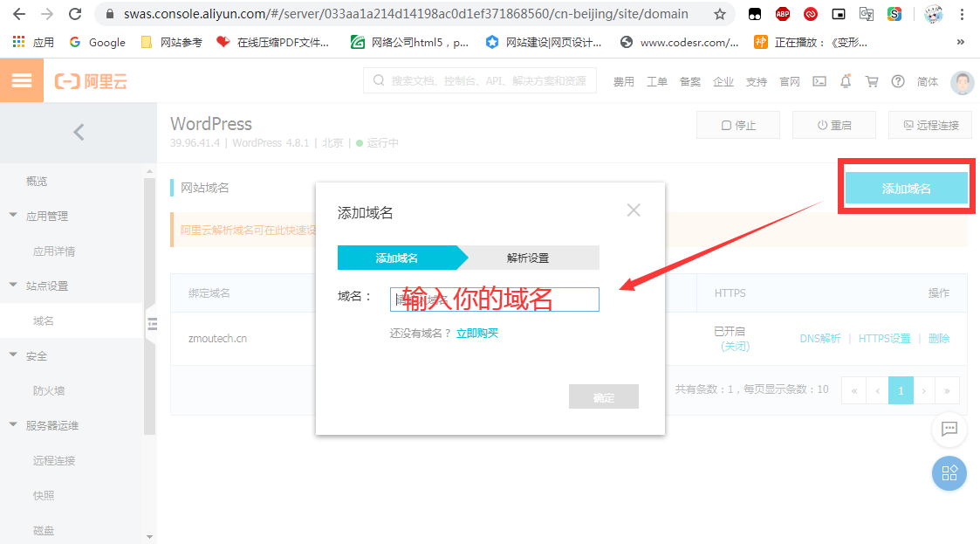Go back to the previous browser page
Image resolution: width=980 pixels, height=544 pixels.
[x=19, y=14]
